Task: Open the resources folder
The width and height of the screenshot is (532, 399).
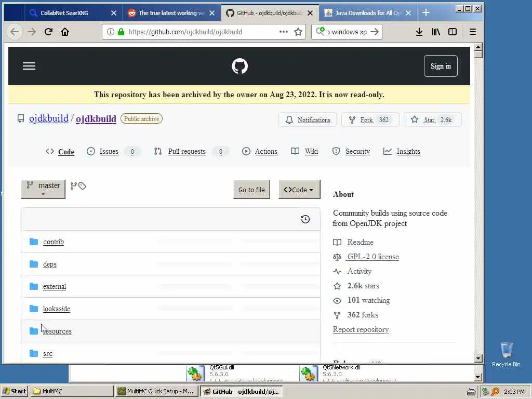Action: (x=57, y=331)
